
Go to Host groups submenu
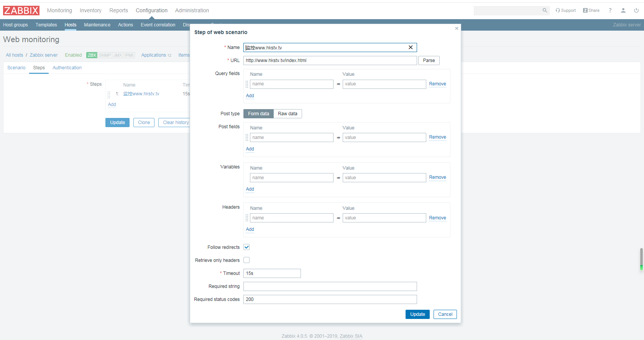15,25
